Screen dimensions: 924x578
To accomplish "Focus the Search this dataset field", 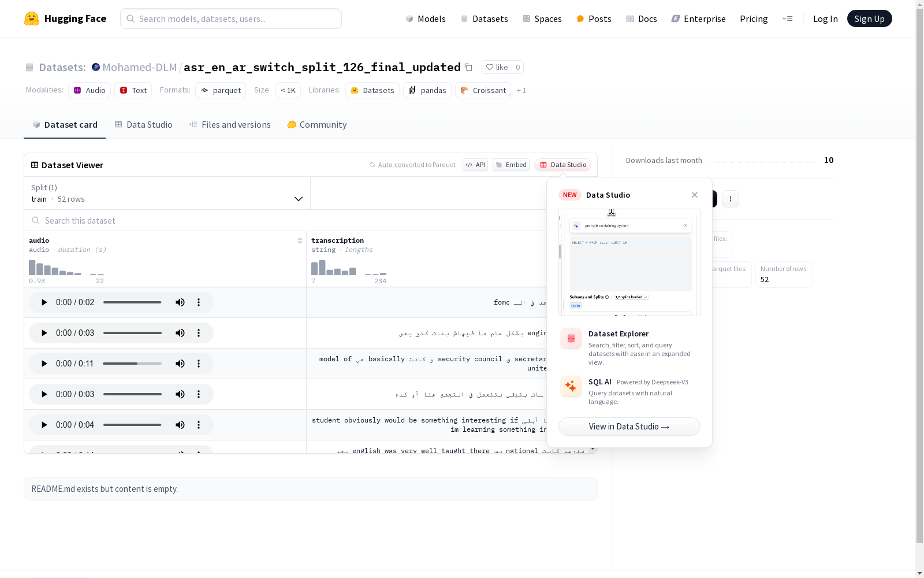I will (286, 220).
